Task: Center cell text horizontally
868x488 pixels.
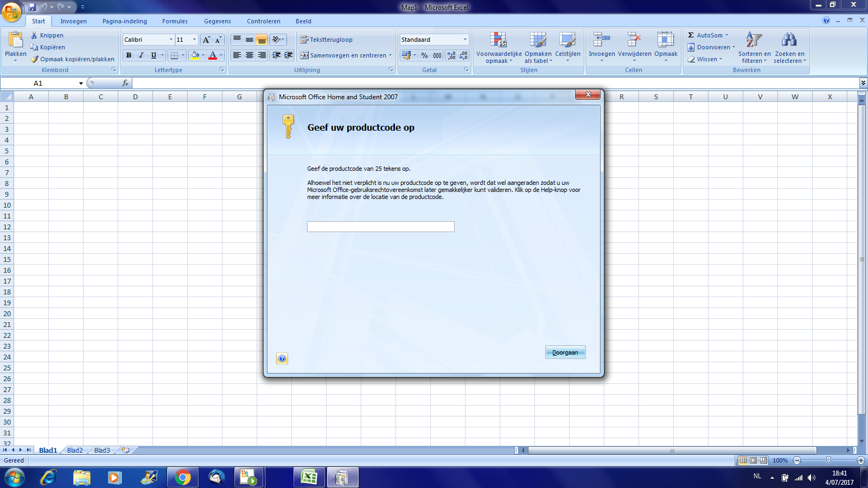Action: click(249, 55)
